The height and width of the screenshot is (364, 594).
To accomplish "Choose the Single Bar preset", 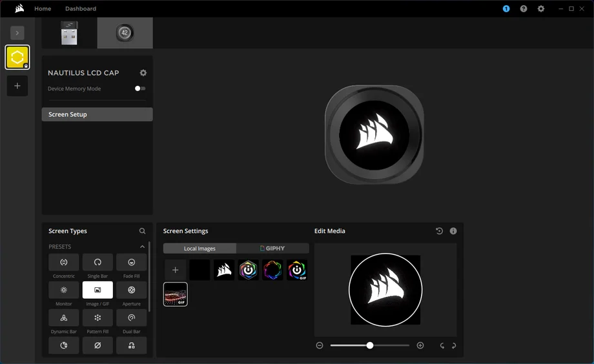I will (x=97, y=263).
